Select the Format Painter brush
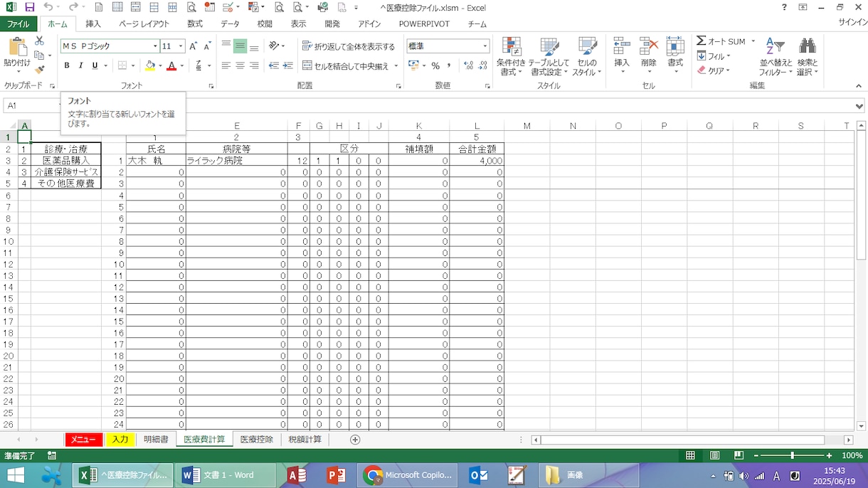Viewport: 868px width, 488px height. (x=39, y=69)
